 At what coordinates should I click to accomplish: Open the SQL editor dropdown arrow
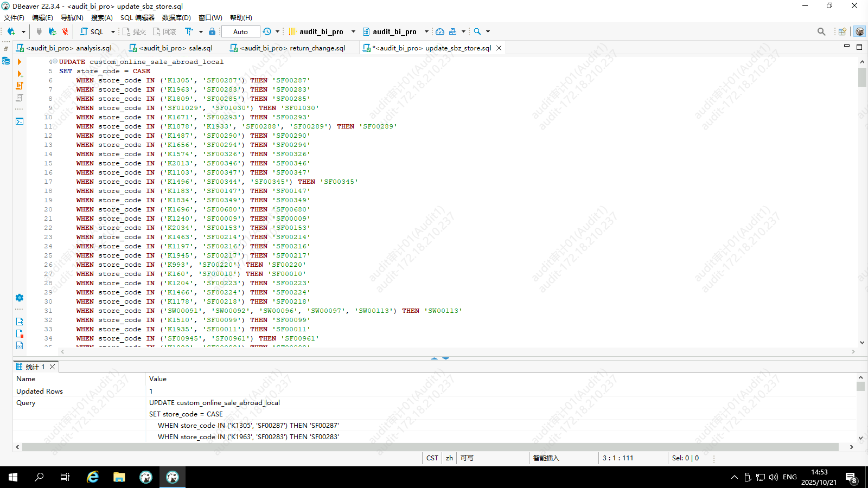[x=113, y=32]
